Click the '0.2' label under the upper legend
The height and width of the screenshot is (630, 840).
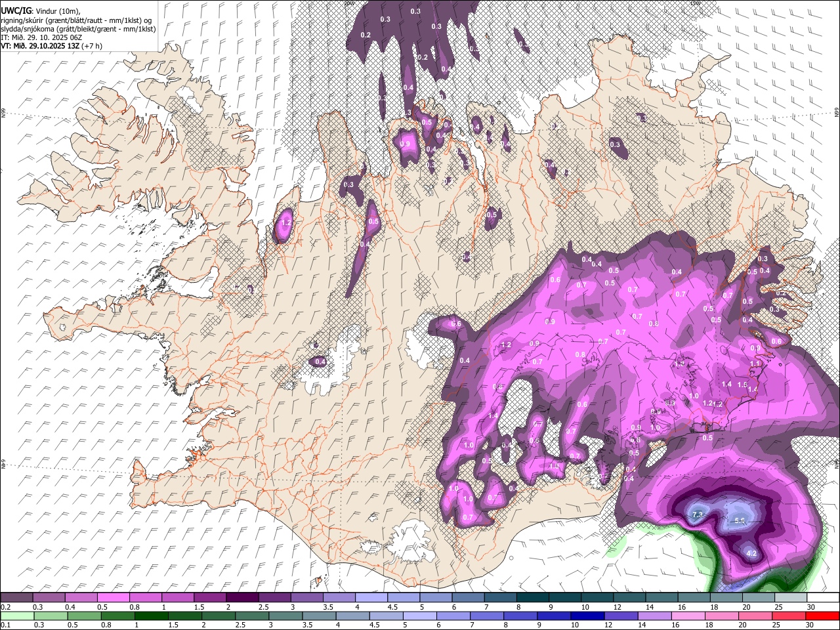coord(6,607)
